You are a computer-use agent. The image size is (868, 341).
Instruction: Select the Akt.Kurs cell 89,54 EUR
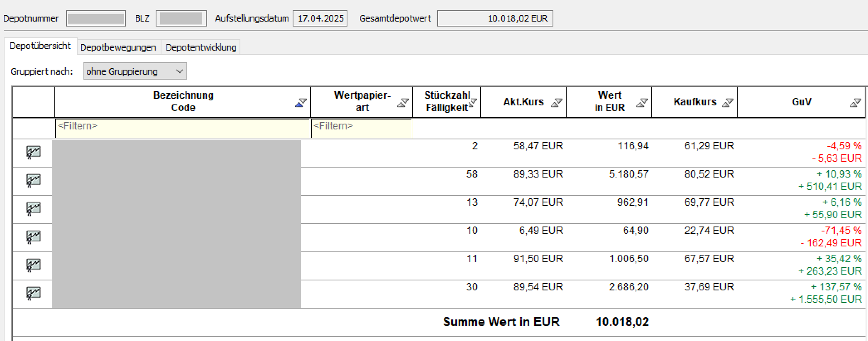point(538,287)
